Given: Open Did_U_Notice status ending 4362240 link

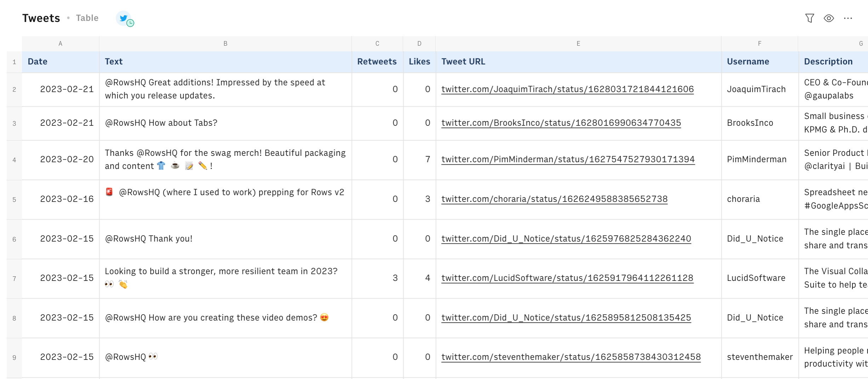Looking at the screenshot, I should (566, 239).
